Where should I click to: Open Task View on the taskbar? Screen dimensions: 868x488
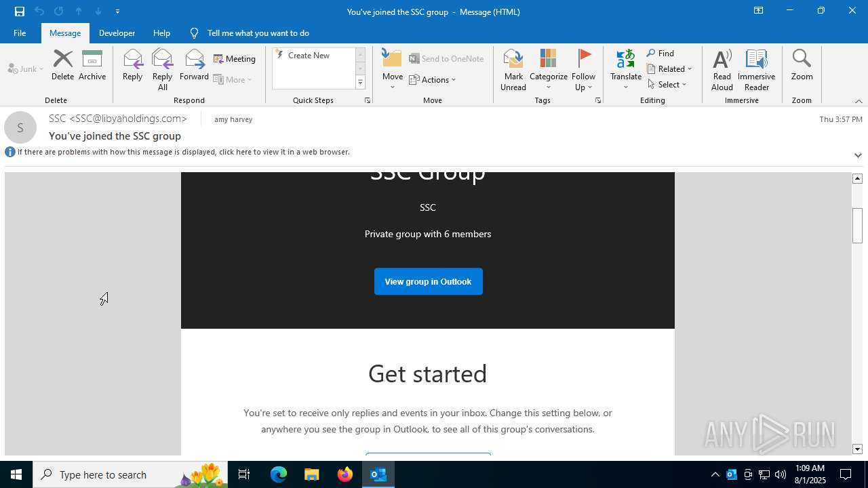point(244,474)
